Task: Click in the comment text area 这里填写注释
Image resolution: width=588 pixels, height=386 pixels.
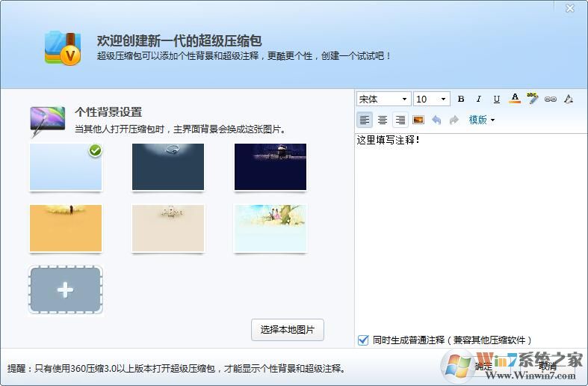Action: click(471, 231)
